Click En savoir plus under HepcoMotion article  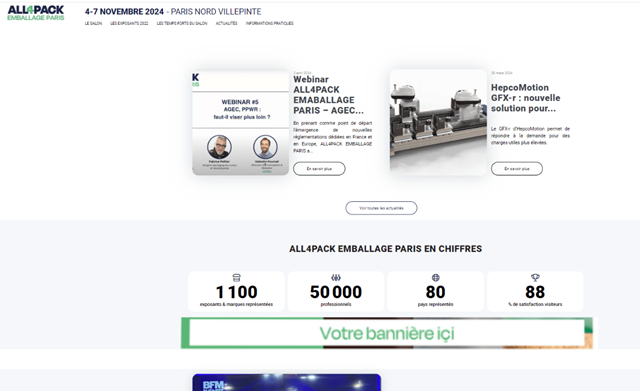tap(517, 169)
